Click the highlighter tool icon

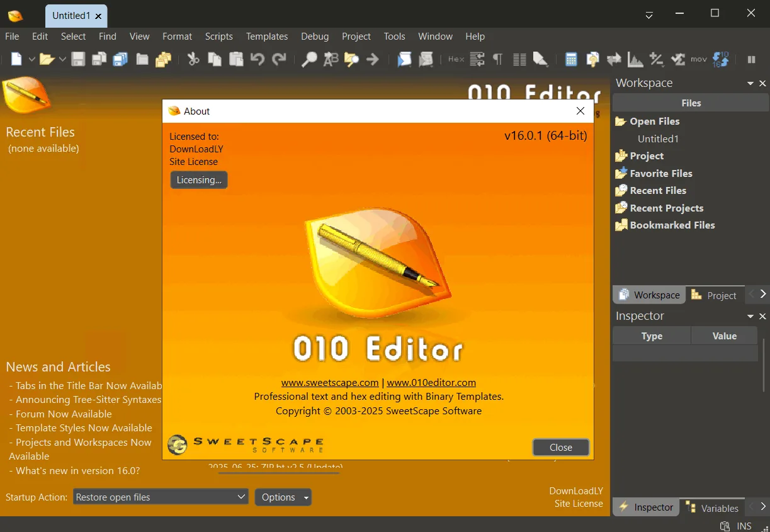[540, 59]
